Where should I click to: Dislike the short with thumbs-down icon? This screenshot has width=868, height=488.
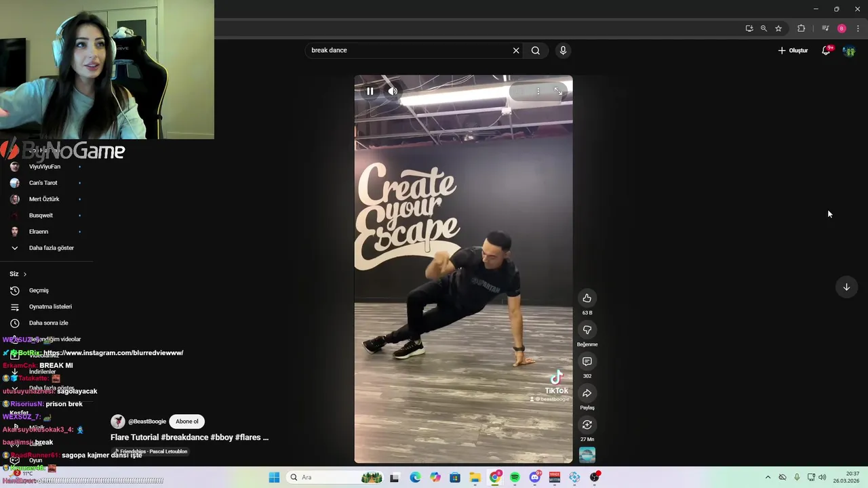(x=587, y=330)
